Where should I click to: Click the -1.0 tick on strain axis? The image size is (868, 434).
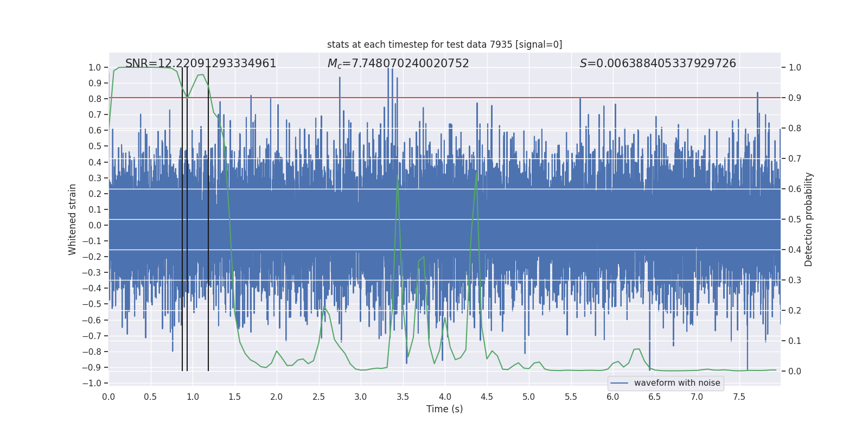tap(92, 383)
